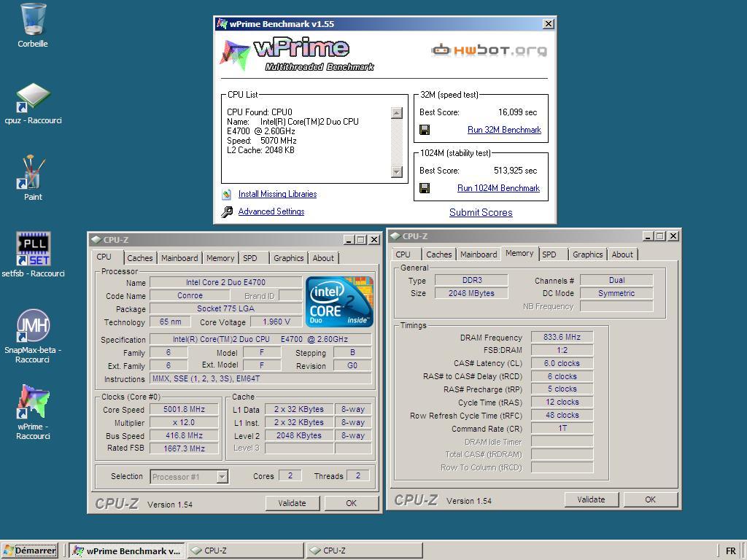
Task: Select the Paint desktop shortcut
Action: coord(32,171)
